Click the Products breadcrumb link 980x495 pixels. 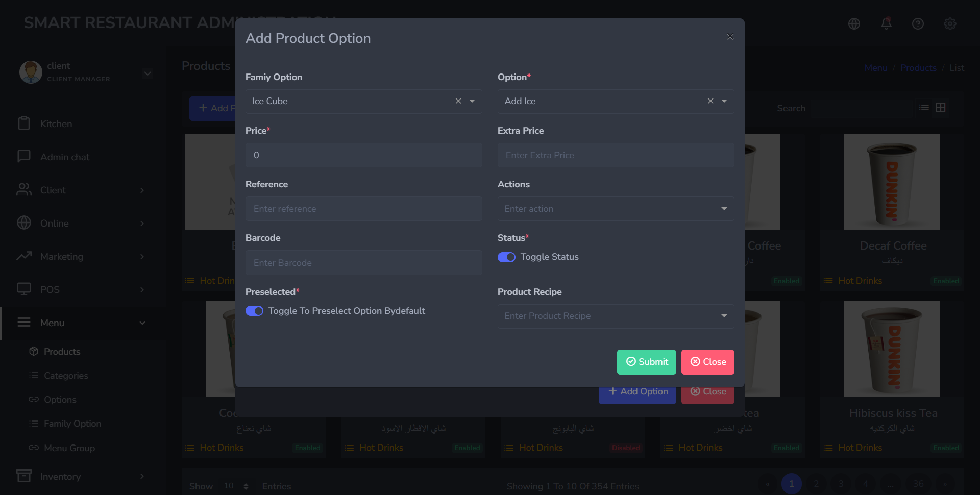click(918, 68)
